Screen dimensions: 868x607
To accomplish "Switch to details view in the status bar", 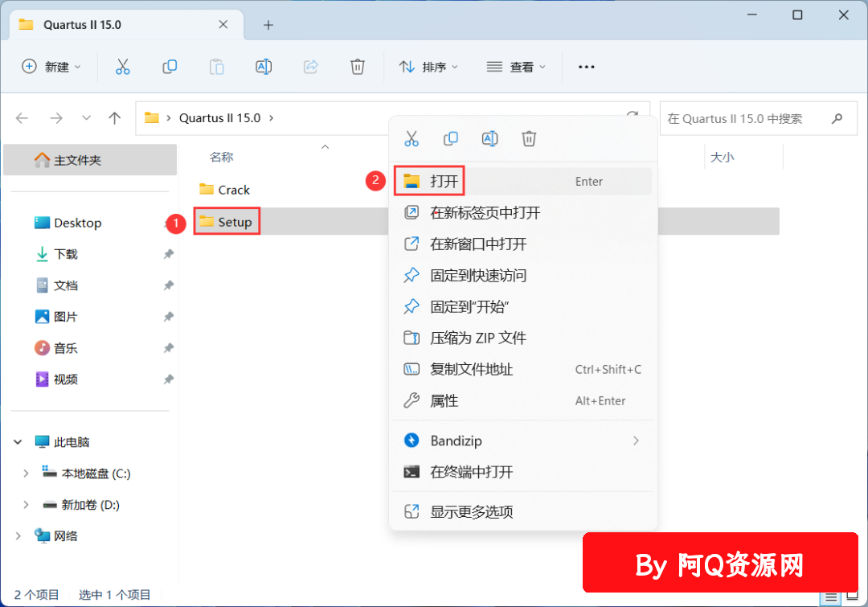I will pyautogui.click(x=831, y=597).
